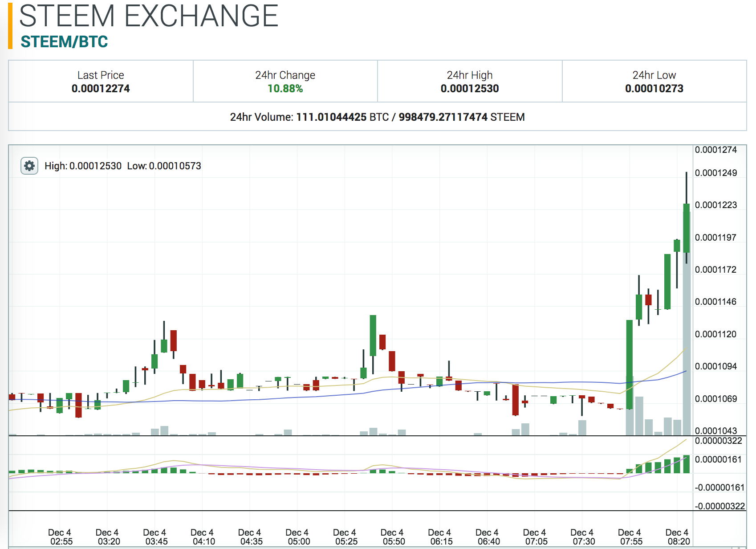756x549 pixels.
Task: Click chart Low: 0.00010573 readout
Action: pyautogui.click(x=164, y=166)
